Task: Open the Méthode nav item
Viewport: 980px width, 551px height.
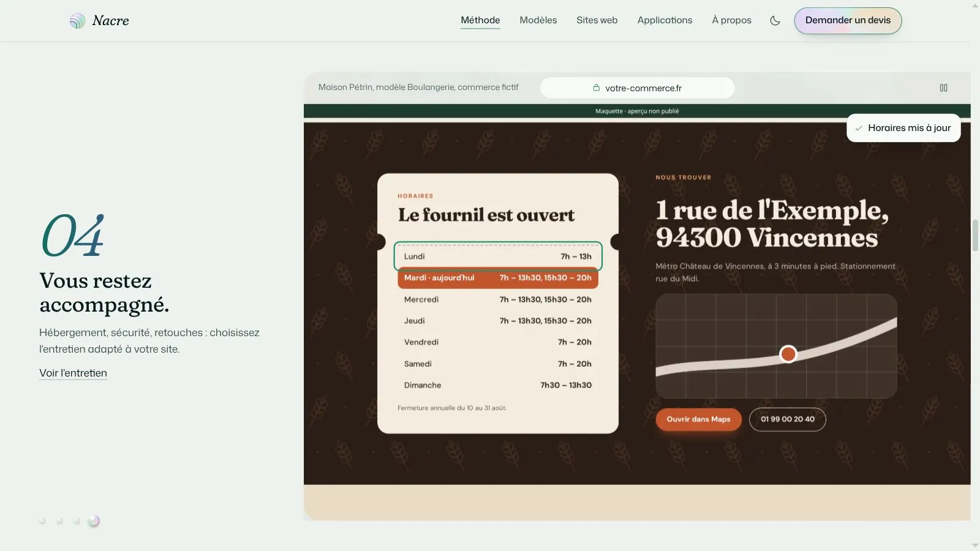Action: [480, 20]
